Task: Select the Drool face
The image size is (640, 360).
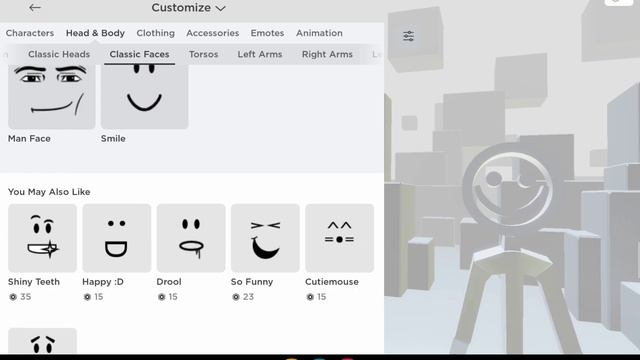Action: point(191,238)
